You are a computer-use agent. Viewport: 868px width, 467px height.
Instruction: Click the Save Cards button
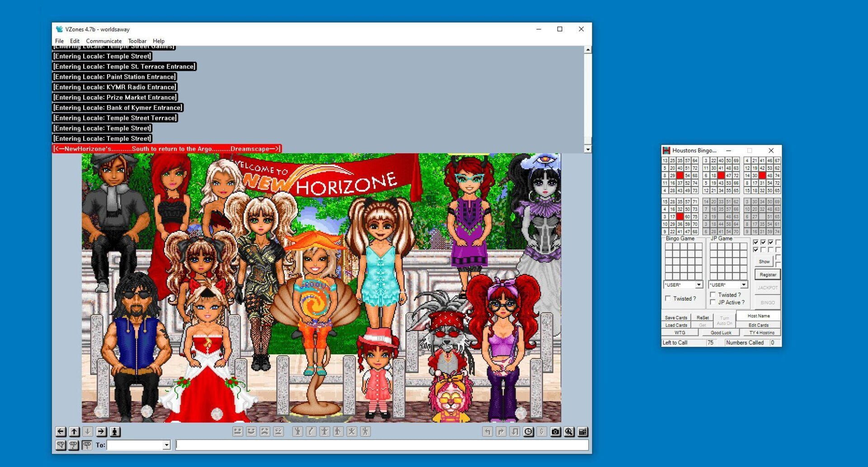676,317
